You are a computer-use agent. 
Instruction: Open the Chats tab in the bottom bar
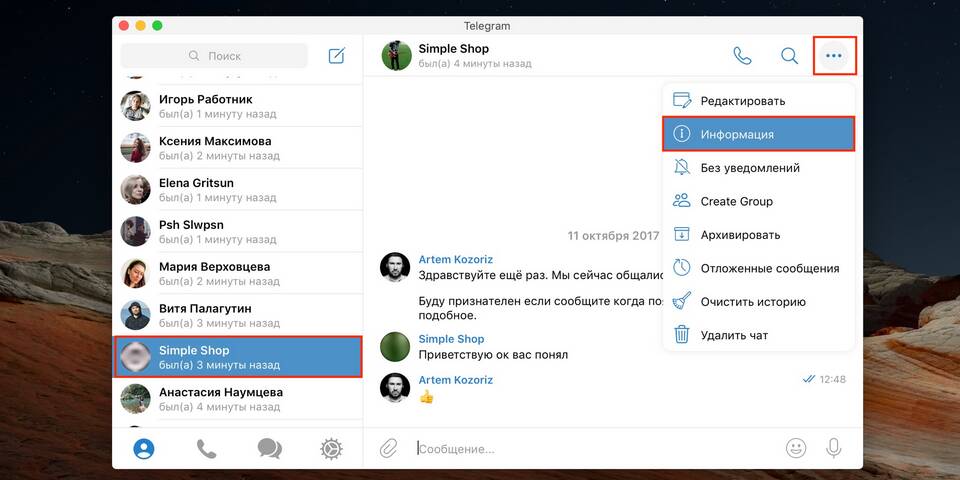(269, 449)
